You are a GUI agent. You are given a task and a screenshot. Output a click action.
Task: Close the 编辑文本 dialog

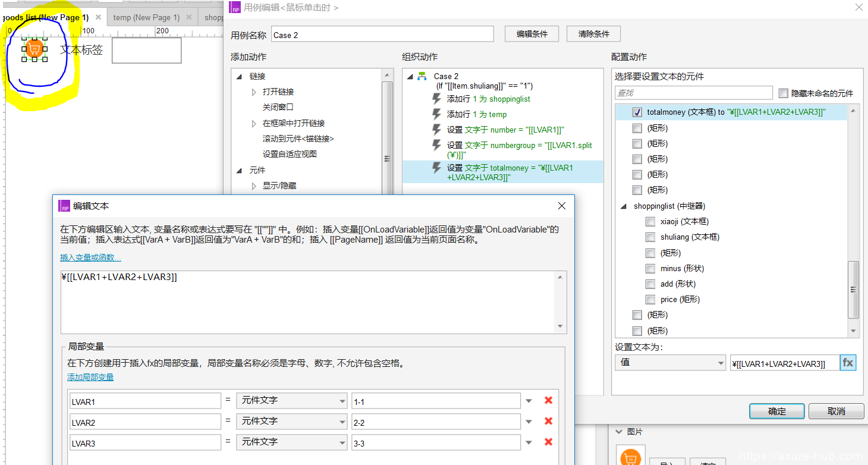(562, 206)
